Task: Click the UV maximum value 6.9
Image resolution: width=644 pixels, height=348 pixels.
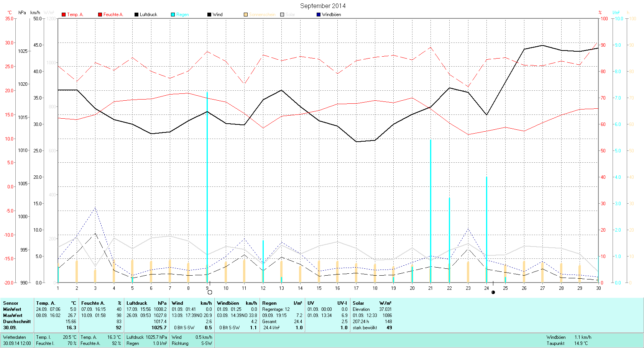Action: tap(344, 315)
